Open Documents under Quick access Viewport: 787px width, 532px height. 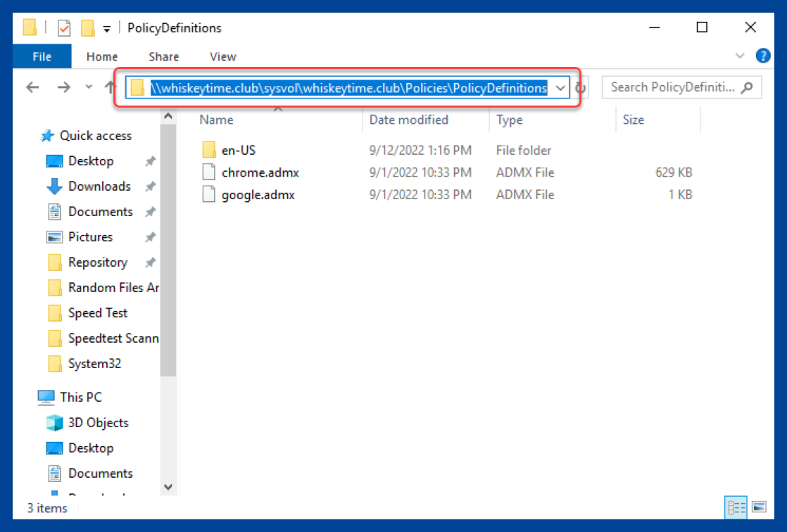coord(101,212)
